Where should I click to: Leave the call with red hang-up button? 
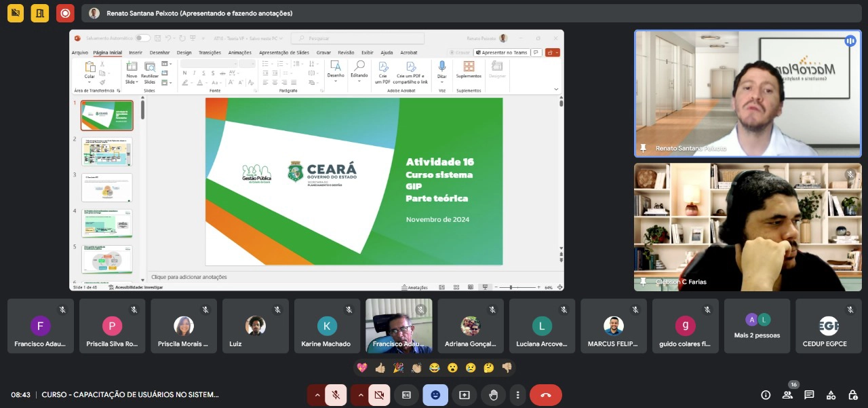tap(545, 394)
